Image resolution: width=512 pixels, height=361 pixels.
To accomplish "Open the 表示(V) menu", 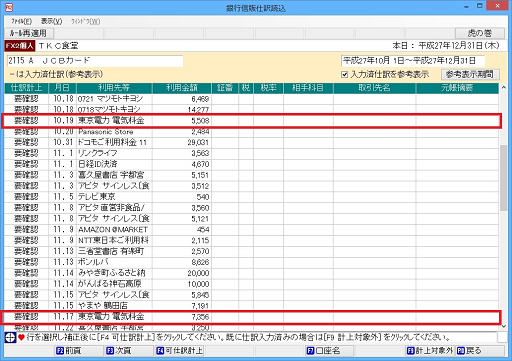I will point(51,21).
